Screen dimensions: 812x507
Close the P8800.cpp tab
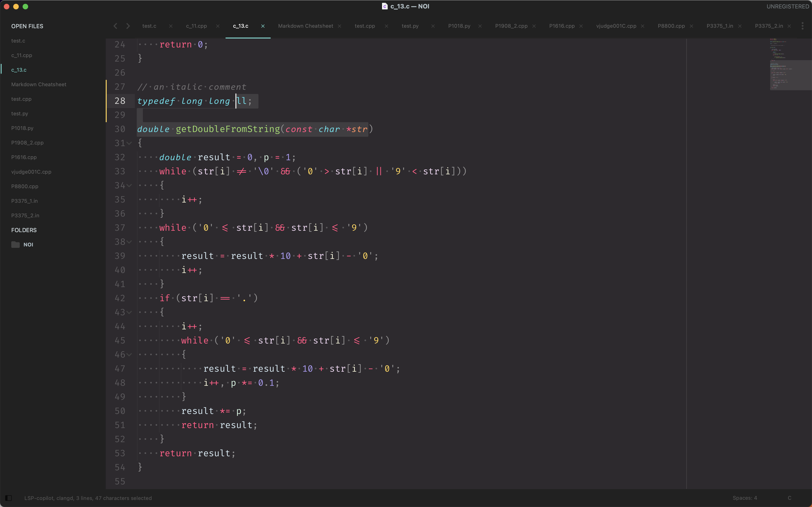[x=691, y=26]
